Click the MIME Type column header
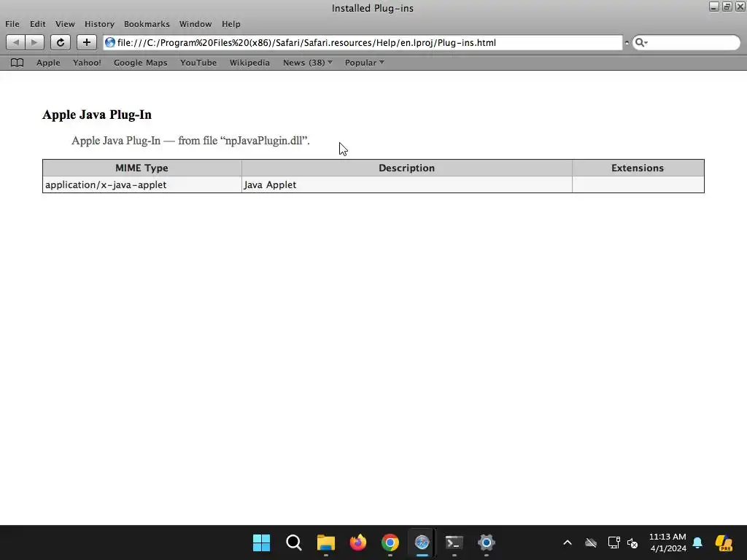Image resolution: width=747 pixels, height=560 pixels. (142, 168)
